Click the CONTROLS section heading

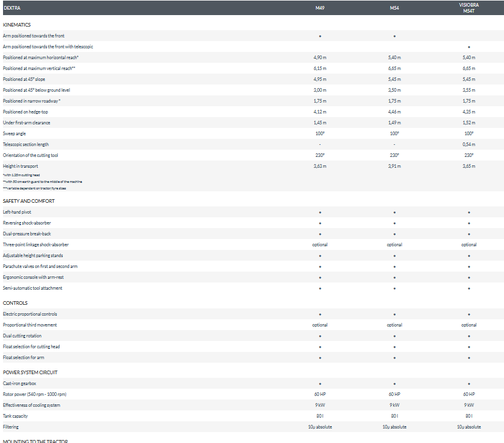click(15, 303)
